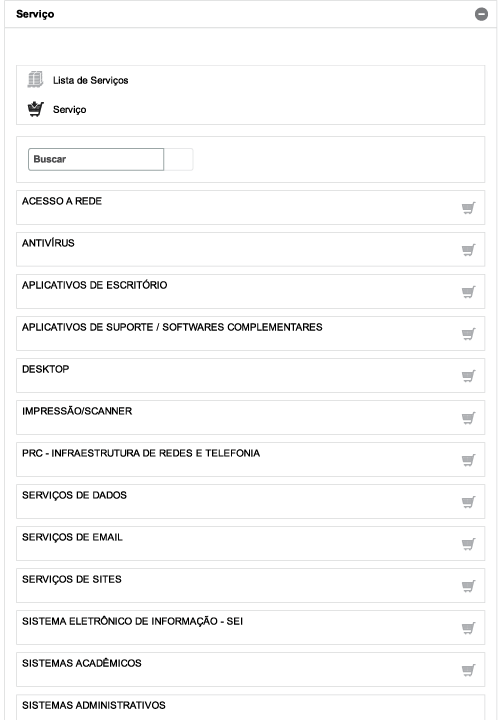Add ACESSO A REDE via cart icon

pos(468,208)
